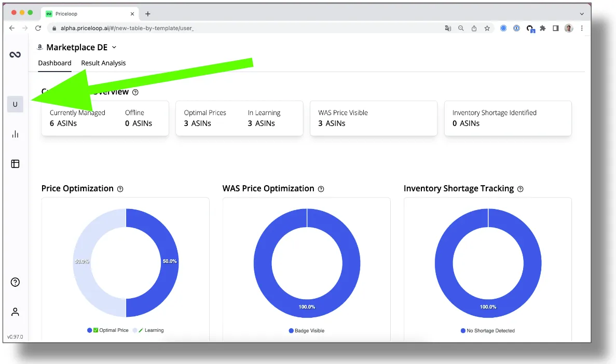Open the bar chart analytics sidebar icon

[15, 134]
